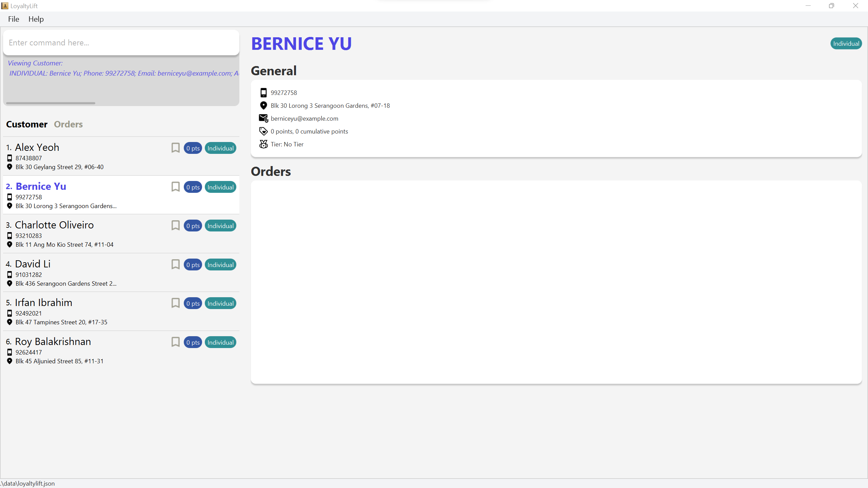The height and width of the screenshot is (488, 868).
Task: Maximize the LoyaltyLift window
Action: click(x=831, y=6)
